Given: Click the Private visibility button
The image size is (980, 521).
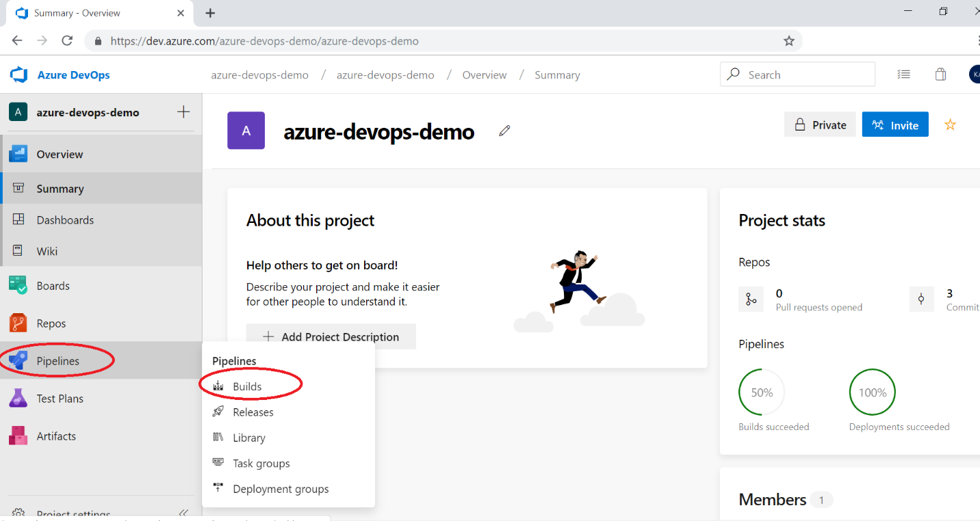Looking at the screenshot, I should [x=819, y=125].
